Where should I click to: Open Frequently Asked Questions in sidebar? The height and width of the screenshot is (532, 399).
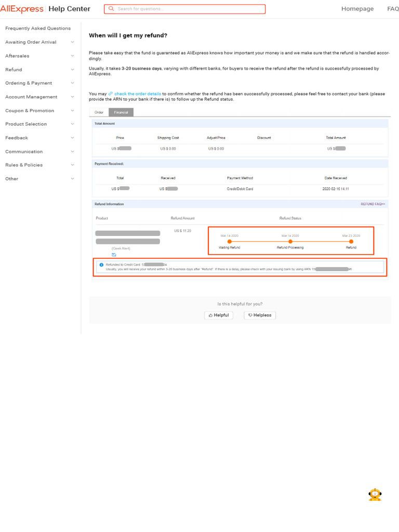(38, 29)
